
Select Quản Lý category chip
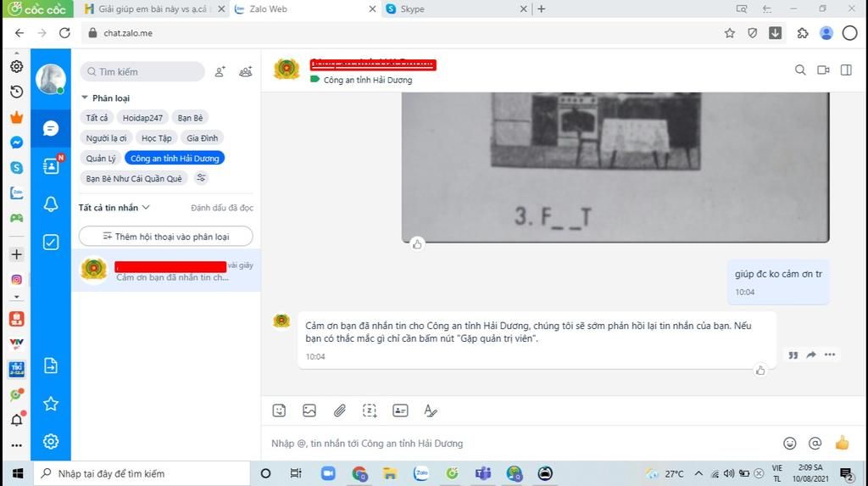[101, 158]
